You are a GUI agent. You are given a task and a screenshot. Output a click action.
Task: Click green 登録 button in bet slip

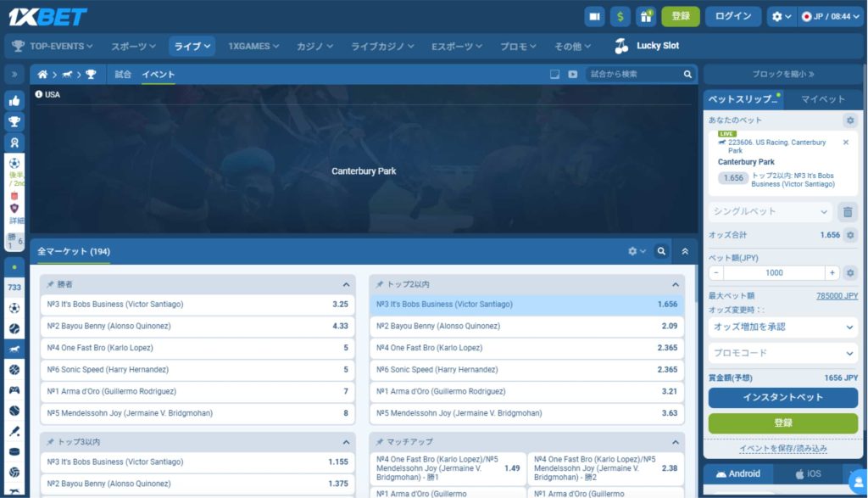click(782, 423)
